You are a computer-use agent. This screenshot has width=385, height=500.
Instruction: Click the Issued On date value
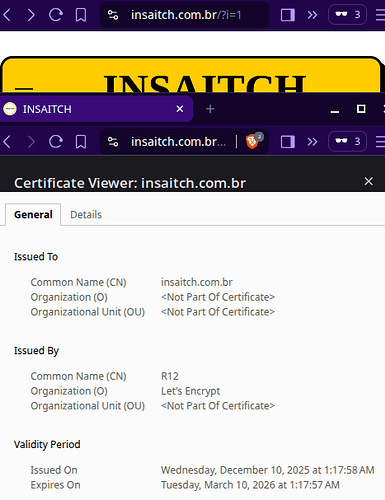tap(267, 470)
